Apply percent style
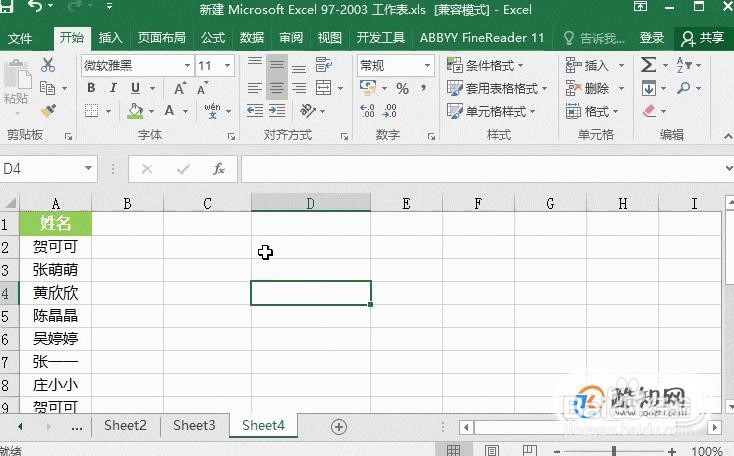Viewport: 734px width, 456px height. [x=402, y=88]
